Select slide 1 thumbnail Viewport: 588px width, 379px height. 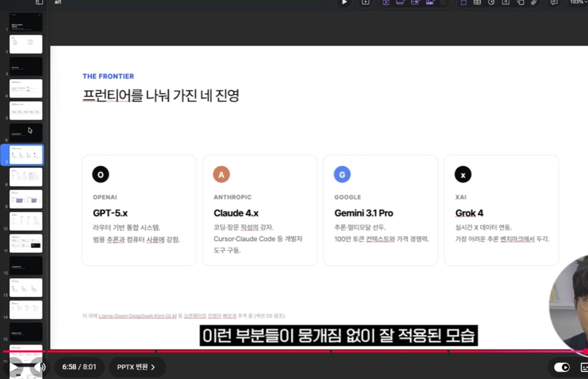point(26,23)
